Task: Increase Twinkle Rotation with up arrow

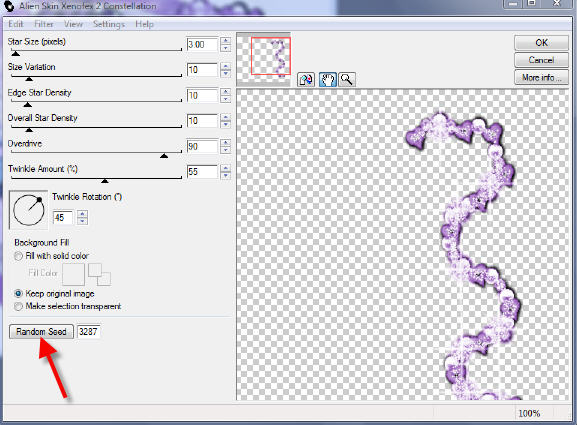Action: (x=82, y=214)
